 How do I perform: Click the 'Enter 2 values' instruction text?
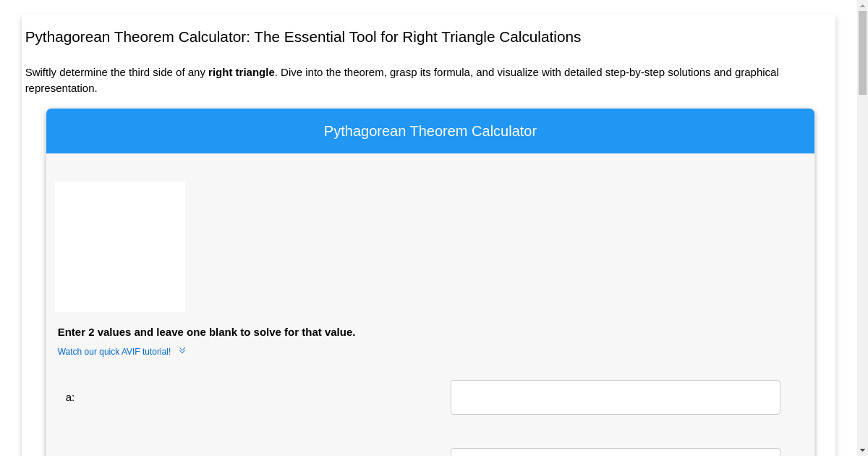click(x=206, y=332)
